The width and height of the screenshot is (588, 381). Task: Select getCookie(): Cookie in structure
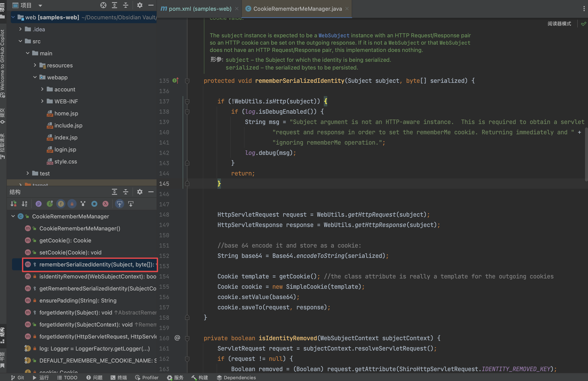click(x=65, y=240)
